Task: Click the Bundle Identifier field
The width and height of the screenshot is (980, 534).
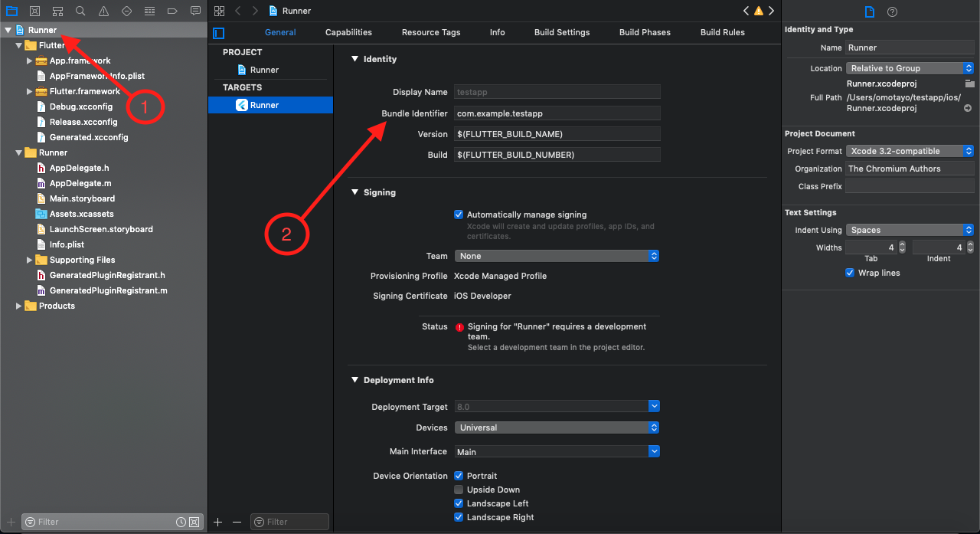Action: click(557, 113)
